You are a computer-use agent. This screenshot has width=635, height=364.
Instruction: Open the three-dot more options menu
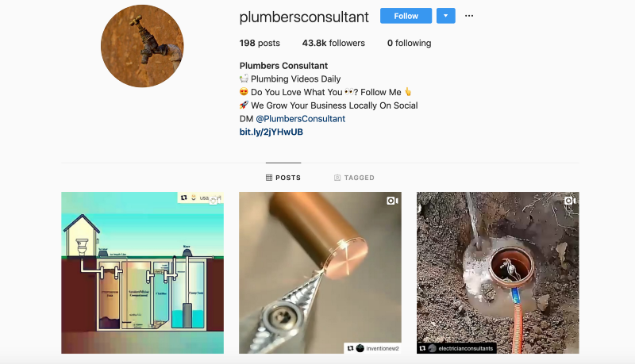(469, 16)
